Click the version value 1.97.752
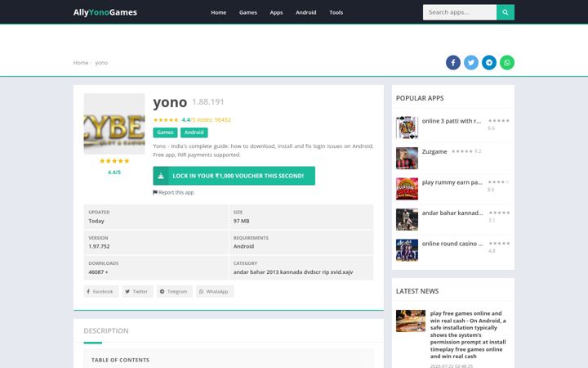This screenshot has width=588, height=368. click(x=99, y=246)
